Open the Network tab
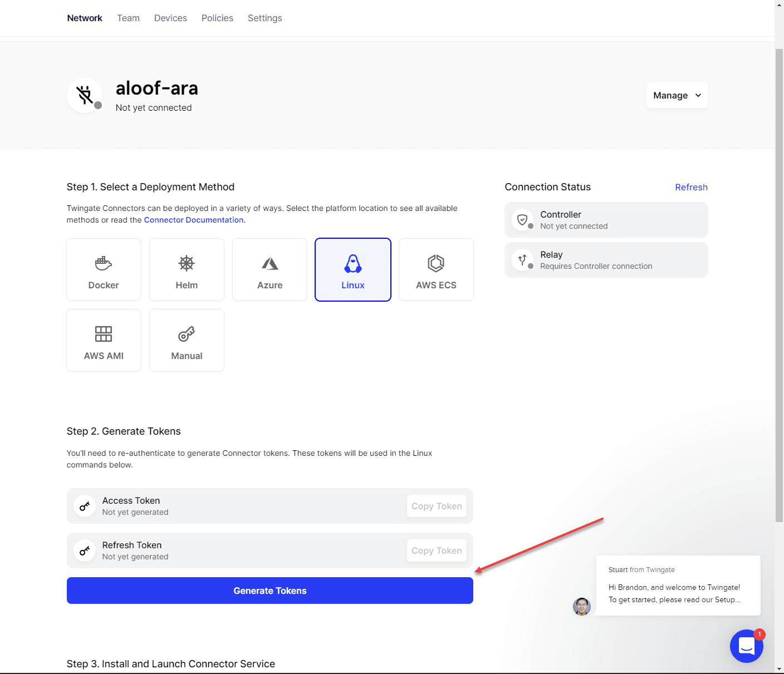Image resolution: width=784 pixels, height=674 pixels. click(85, 18)
